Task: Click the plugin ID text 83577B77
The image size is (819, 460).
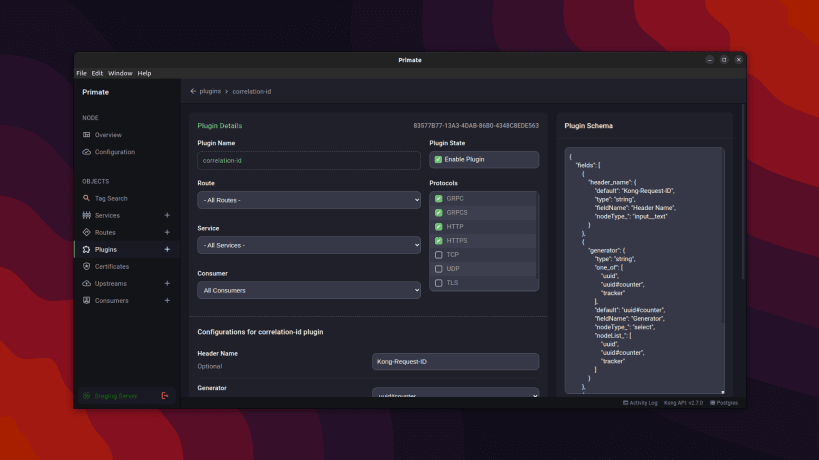Action: 476,126
